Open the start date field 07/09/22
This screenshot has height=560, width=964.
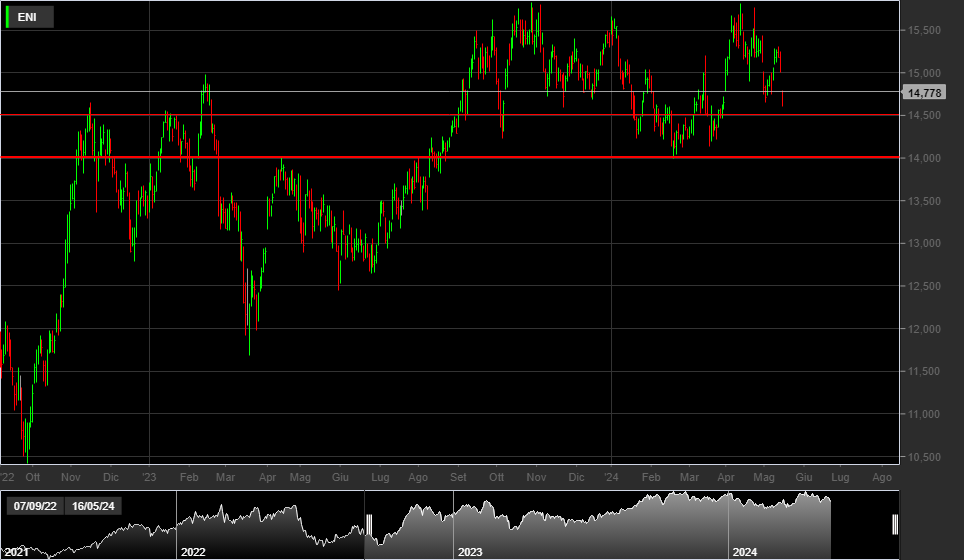pyautogui.click(x=35, y=506)
